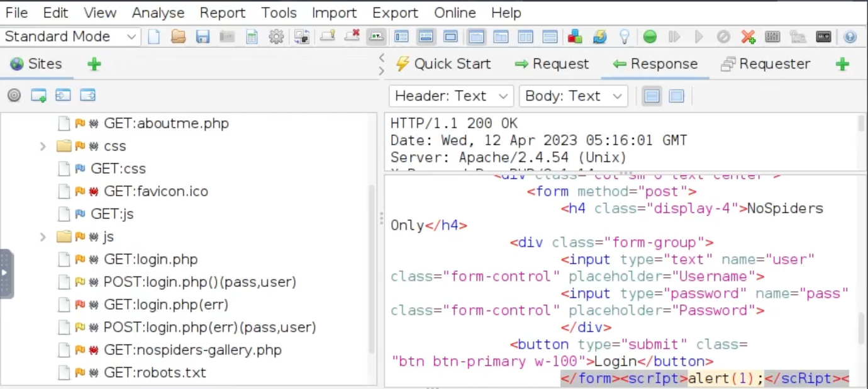Click the Import Context icon in Sites panel
Viewport: 868px width, 389px height.
tap(63, 96)
